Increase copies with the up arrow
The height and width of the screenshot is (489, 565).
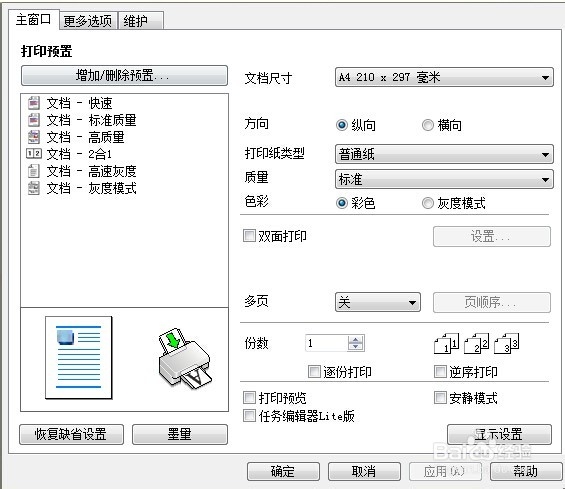click(x=356, y=339)
